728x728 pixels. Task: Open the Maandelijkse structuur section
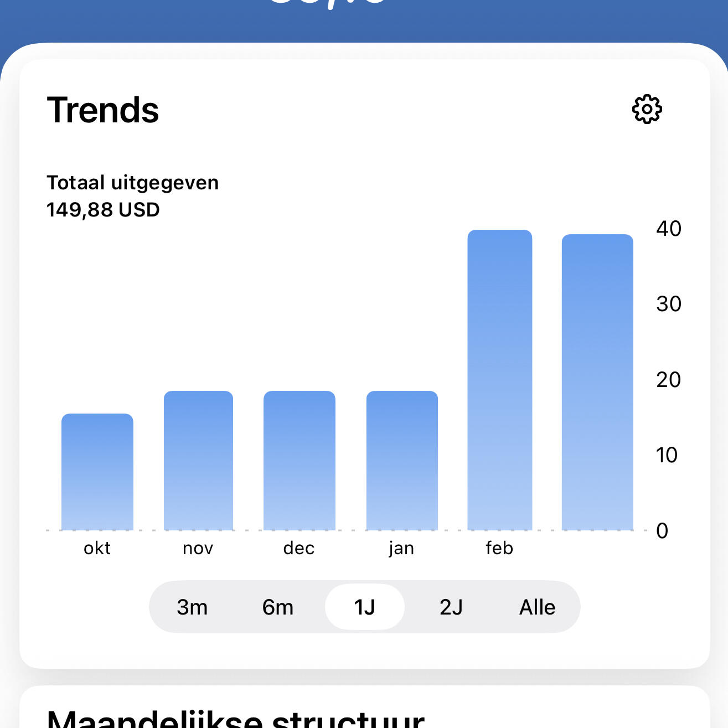236,717
